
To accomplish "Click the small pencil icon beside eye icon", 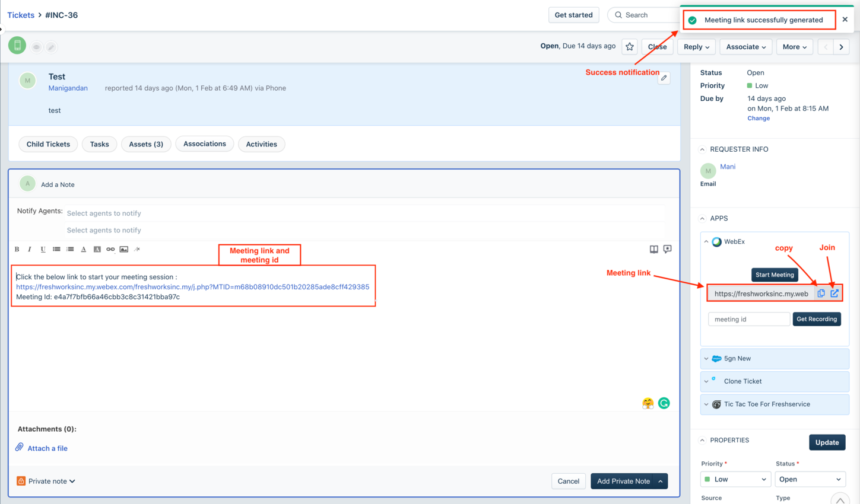I will [52, 47].
